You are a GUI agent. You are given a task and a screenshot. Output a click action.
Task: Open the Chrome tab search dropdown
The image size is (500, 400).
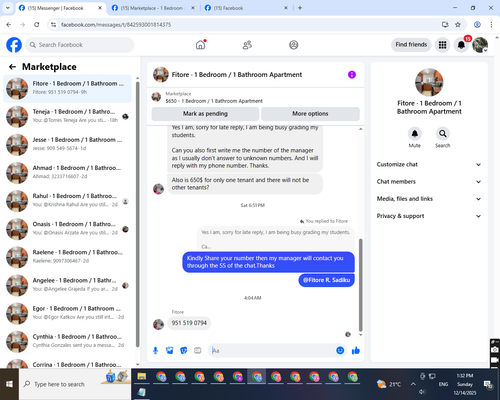click(7, 8)
